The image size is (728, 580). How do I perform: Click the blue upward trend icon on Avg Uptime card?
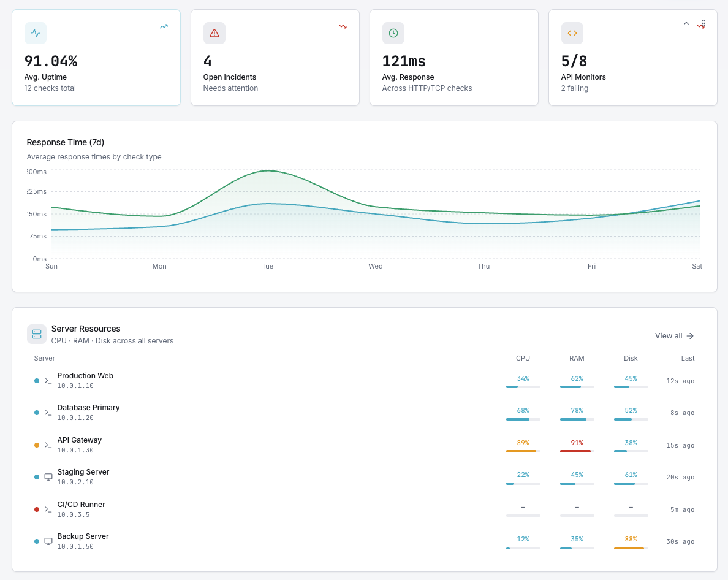click(163, 26)
